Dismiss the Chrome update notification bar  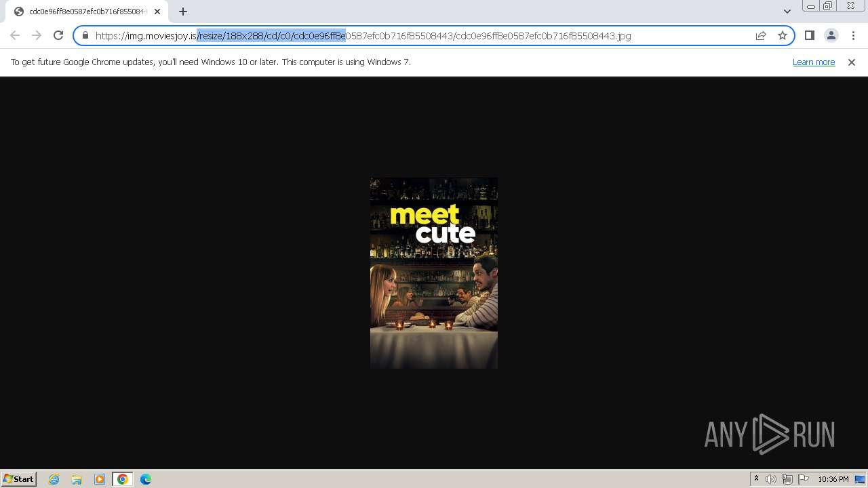point(852,62)
